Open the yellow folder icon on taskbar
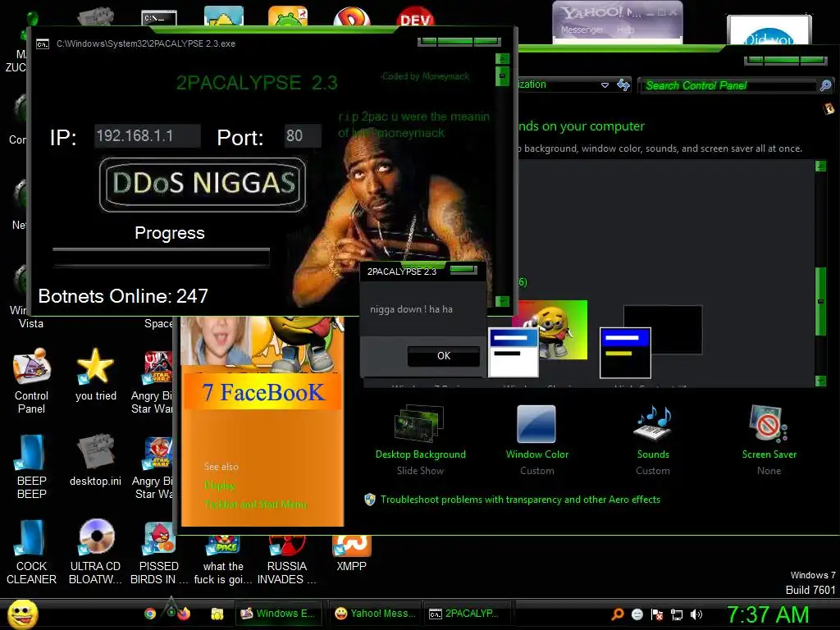 tap(217, 614)
